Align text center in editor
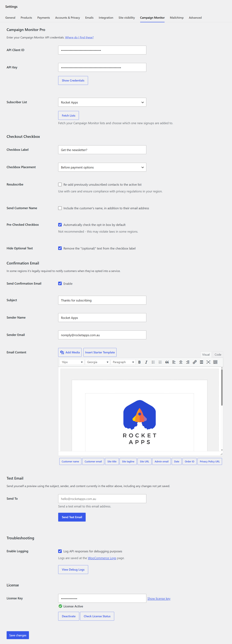 tap(181, 362)
